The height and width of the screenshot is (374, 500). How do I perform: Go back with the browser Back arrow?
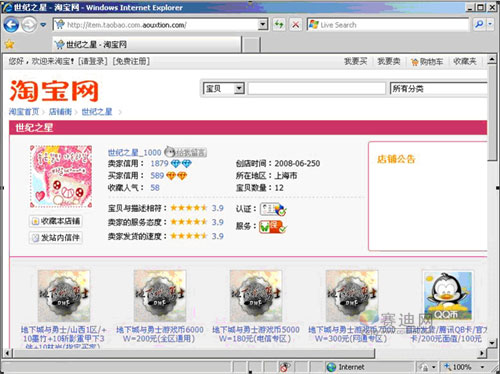tap(11, 25)
